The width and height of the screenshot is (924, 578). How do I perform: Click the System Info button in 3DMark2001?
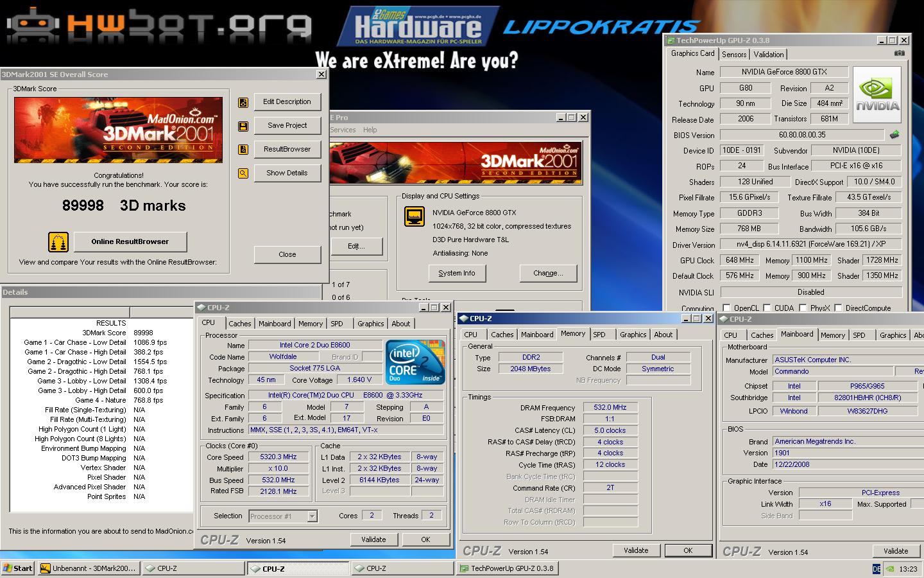tap(457, 274)
